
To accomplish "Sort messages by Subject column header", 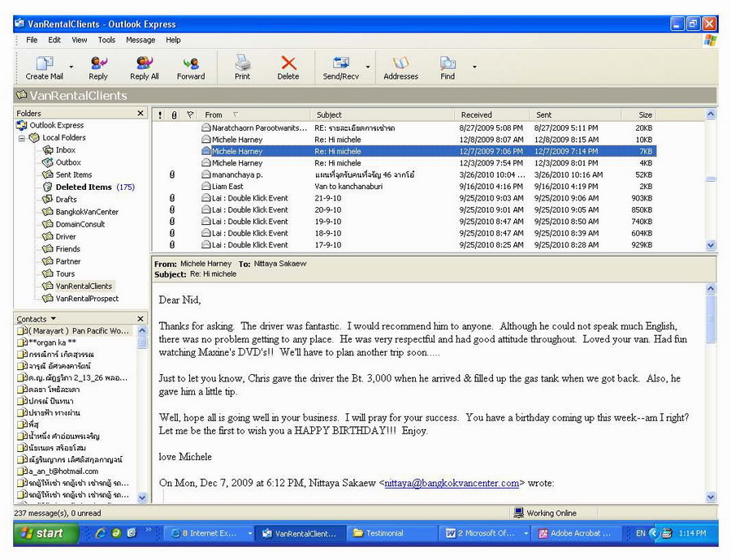I will click(383, 114).
